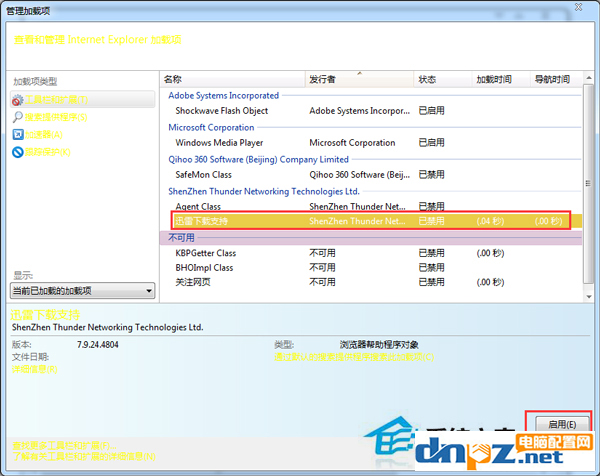Sort by 加载时间 column header
This screenshot has height=476, width=600.
(501, 79)
